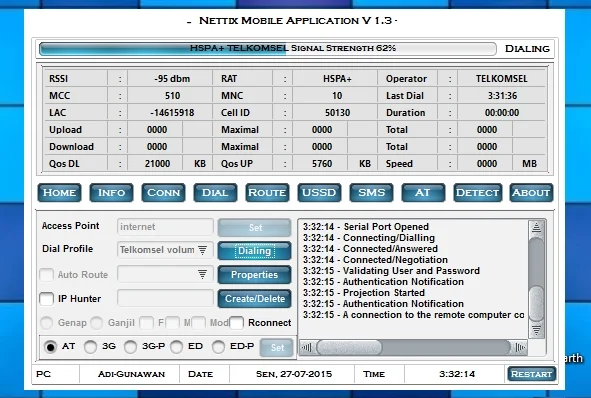This screenshot has height=398, width=591.
Task: Click the log horizontal scrollbar thumb
Action: tap(349, 347)
